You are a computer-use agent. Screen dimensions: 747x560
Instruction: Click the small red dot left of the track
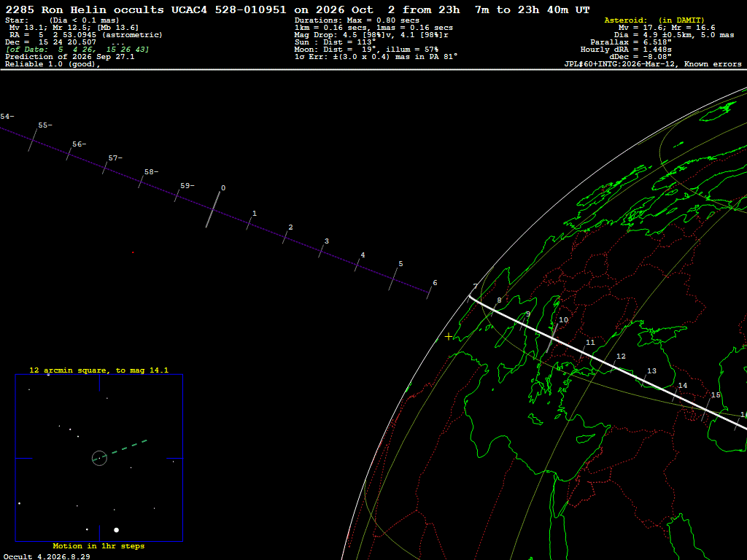(133, 252)
